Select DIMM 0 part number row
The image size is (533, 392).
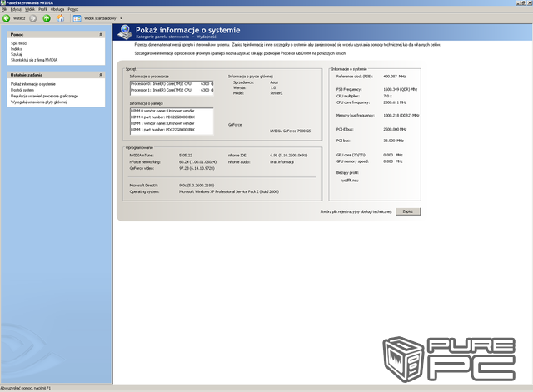click(172, 117)
